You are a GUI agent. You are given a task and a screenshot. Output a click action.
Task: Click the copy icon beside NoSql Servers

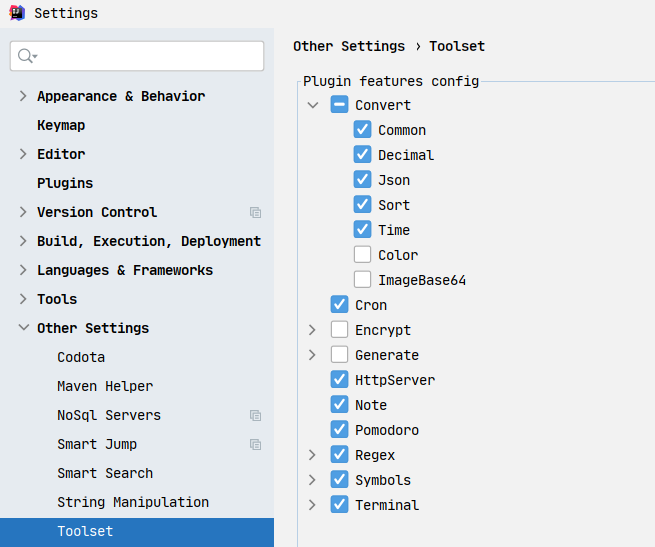[x=255, y=415]
